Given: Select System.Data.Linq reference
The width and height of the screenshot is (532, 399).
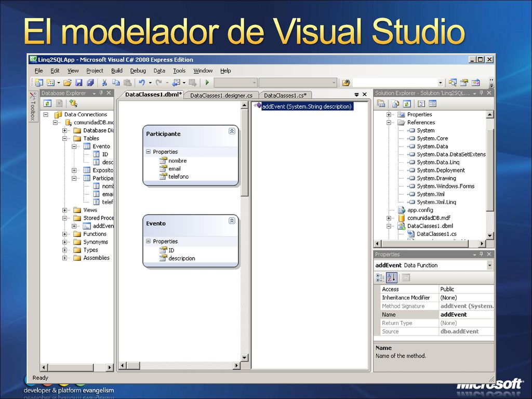Looking at the screenshot, I should point(438,162).
